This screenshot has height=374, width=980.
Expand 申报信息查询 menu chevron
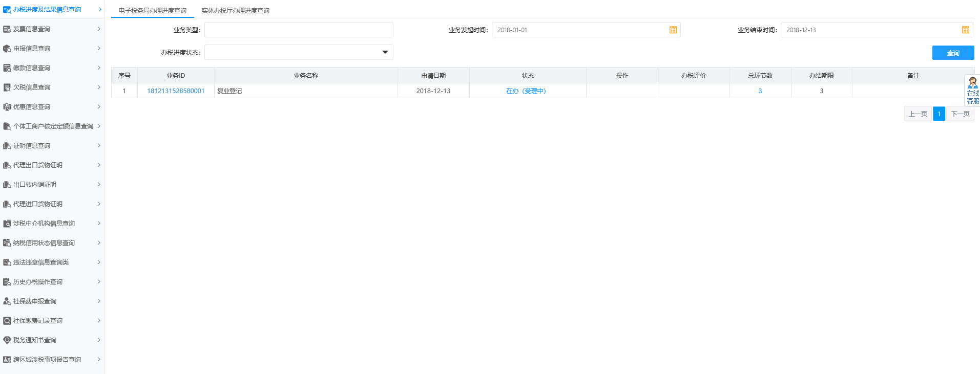pyautogui.click(x=99, y=49)
